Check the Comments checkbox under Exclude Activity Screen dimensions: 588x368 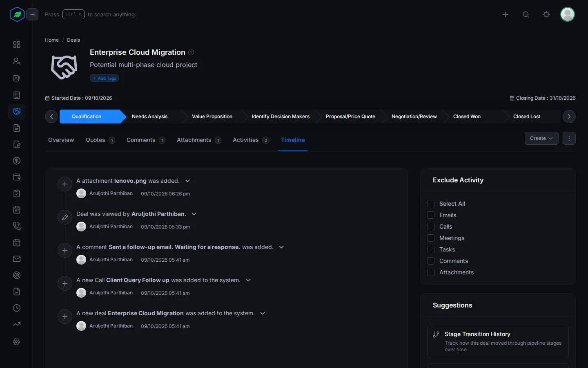431,261
